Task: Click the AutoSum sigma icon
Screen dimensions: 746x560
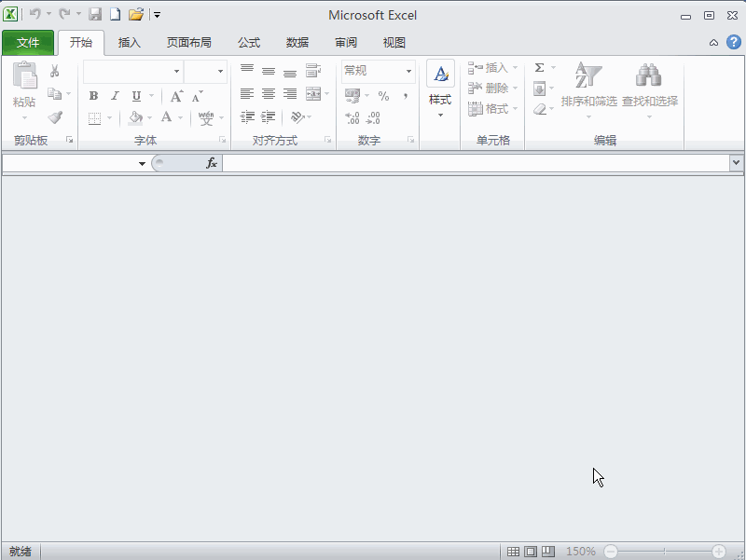Action: click(540, 67)
